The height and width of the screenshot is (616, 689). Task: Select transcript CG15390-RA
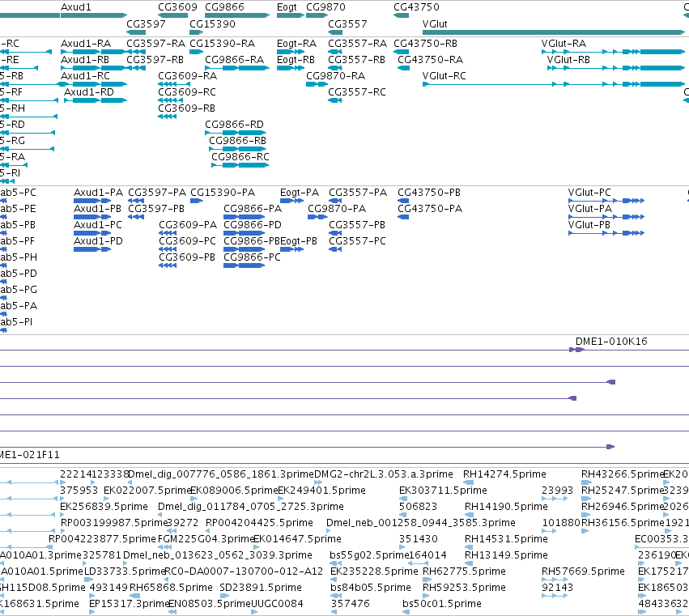click(x=223, y=44)
